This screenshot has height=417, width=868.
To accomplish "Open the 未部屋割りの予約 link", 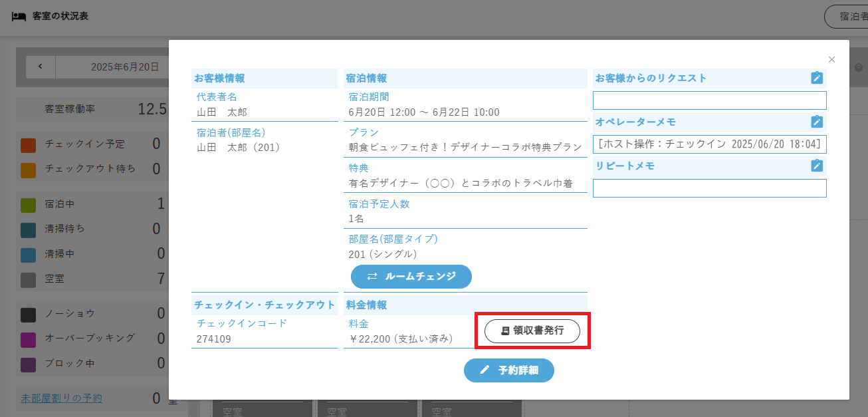I will click(62, 398).
